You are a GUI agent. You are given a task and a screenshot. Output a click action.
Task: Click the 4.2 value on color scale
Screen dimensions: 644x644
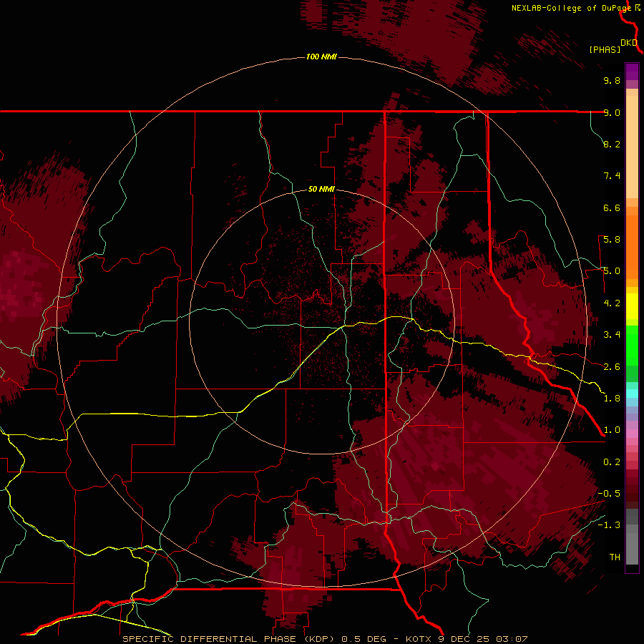click(612, 303)
